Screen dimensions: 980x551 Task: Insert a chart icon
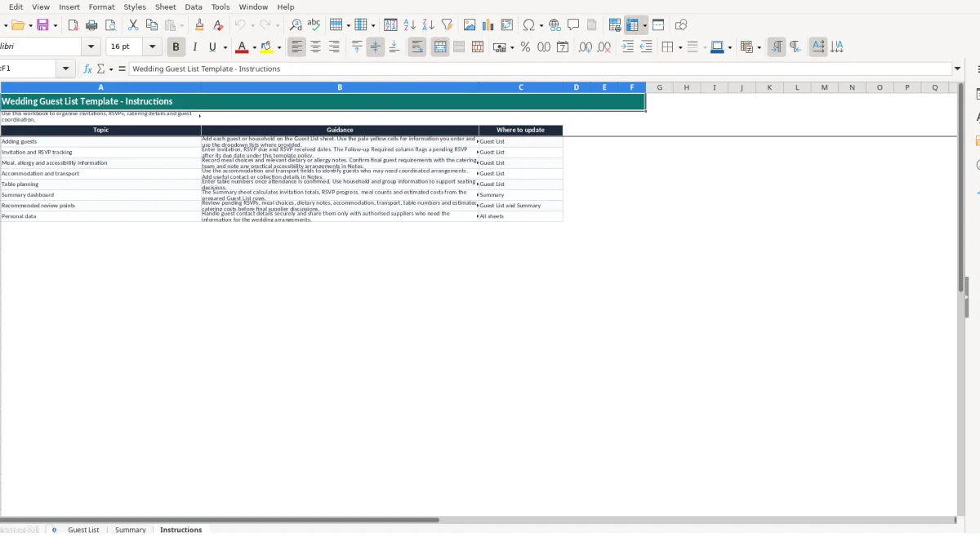click(488, 25)
